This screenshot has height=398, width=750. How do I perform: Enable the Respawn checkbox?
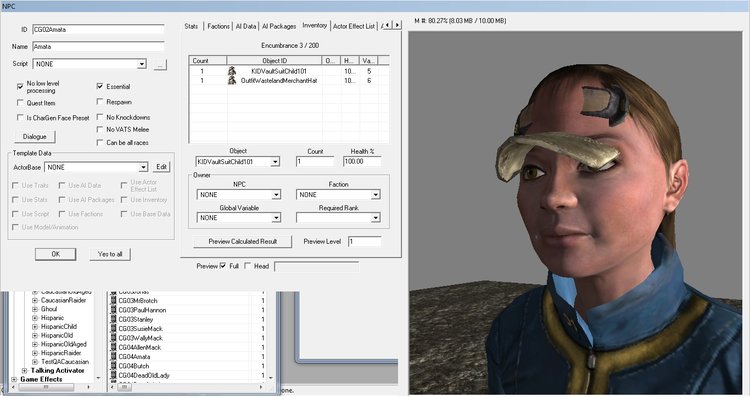click(100, 101)
